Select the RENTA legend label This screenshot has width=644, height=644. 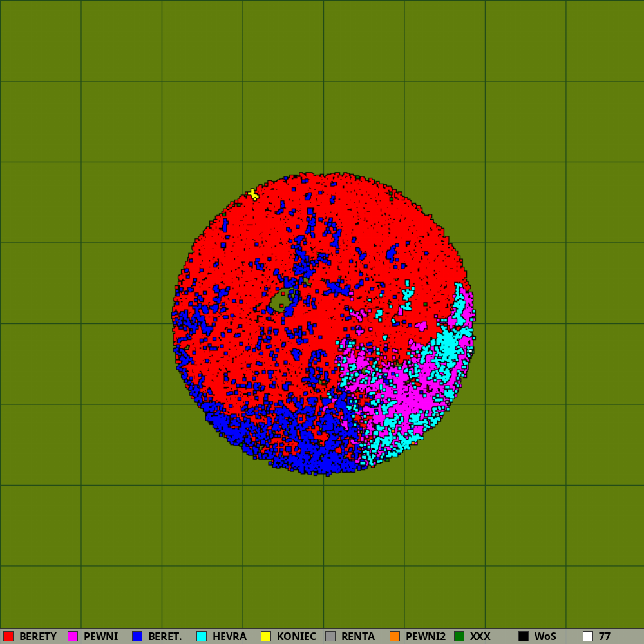click(x=357, y=637)
